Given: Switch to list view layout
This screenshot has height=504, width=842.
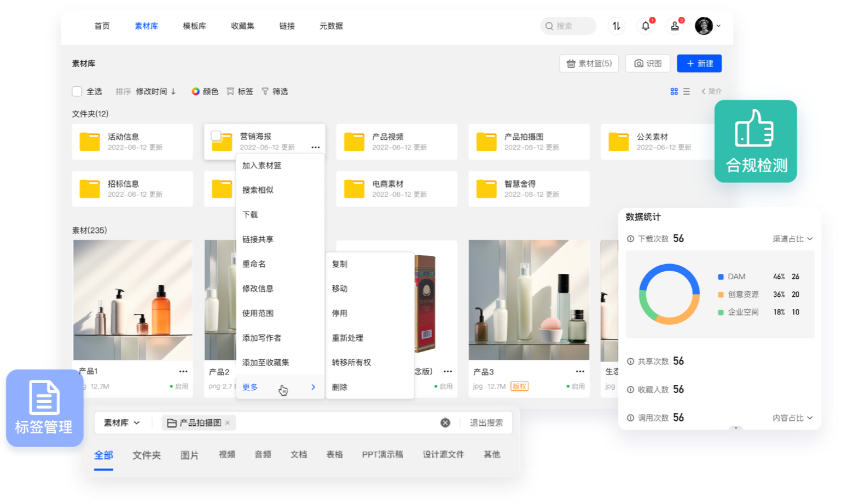Looking at the screenshot, I should (x=687, y=91).
